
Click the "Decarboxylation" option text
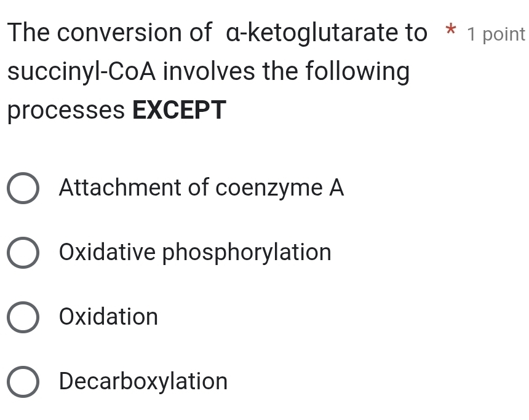click(x=143, y=382)
